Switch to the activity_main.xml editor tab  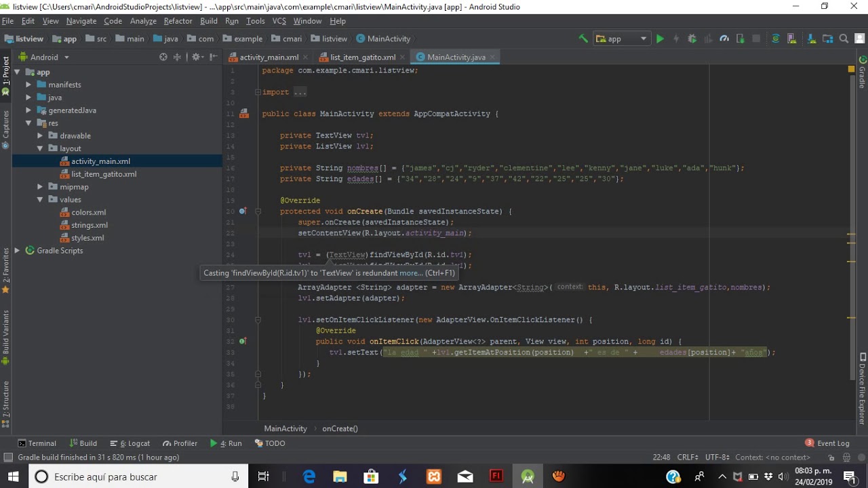(269, 58)
